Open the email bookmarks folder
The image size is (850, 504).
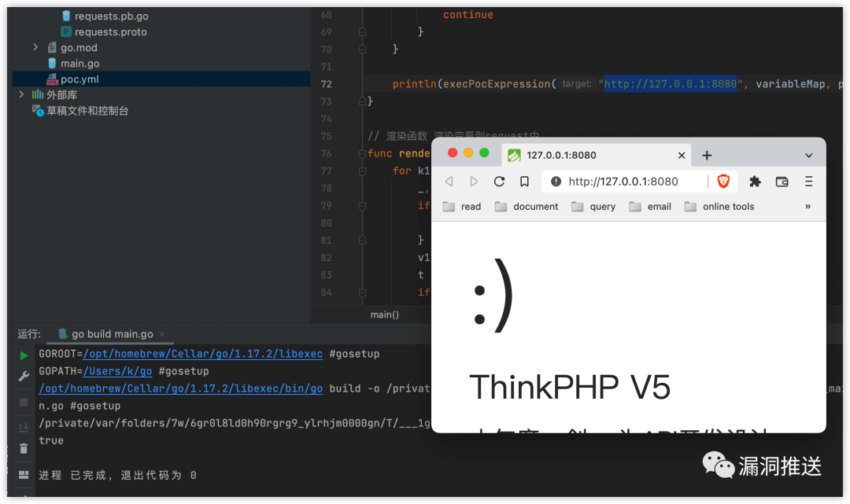pos(650,206)
